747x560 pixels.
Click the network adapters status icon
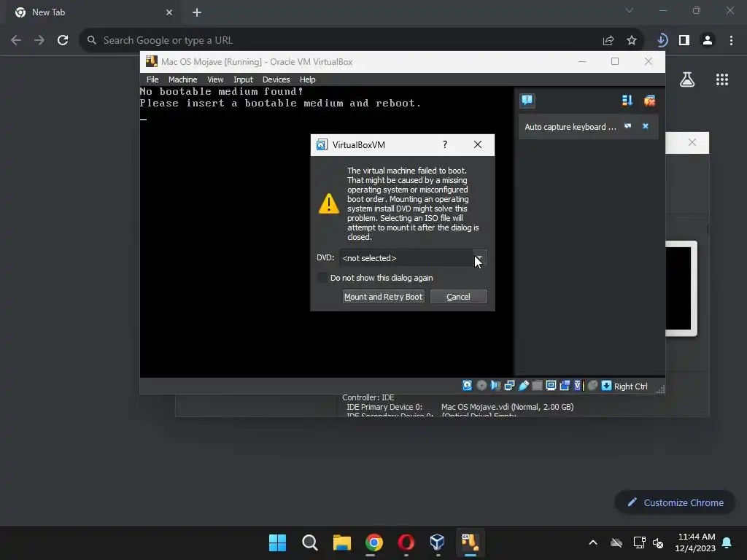coord(509,386)
